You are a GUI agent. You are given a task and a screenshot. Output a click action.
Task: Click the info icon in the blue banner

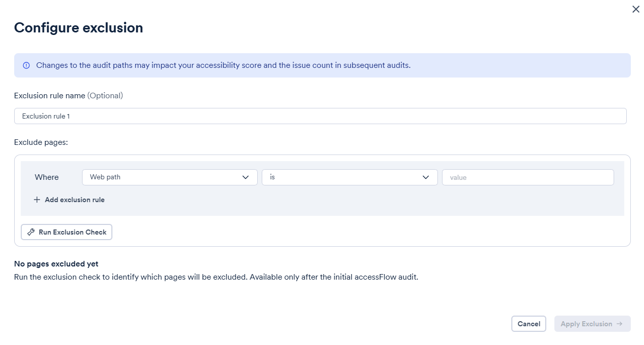[x=26, y=65]
